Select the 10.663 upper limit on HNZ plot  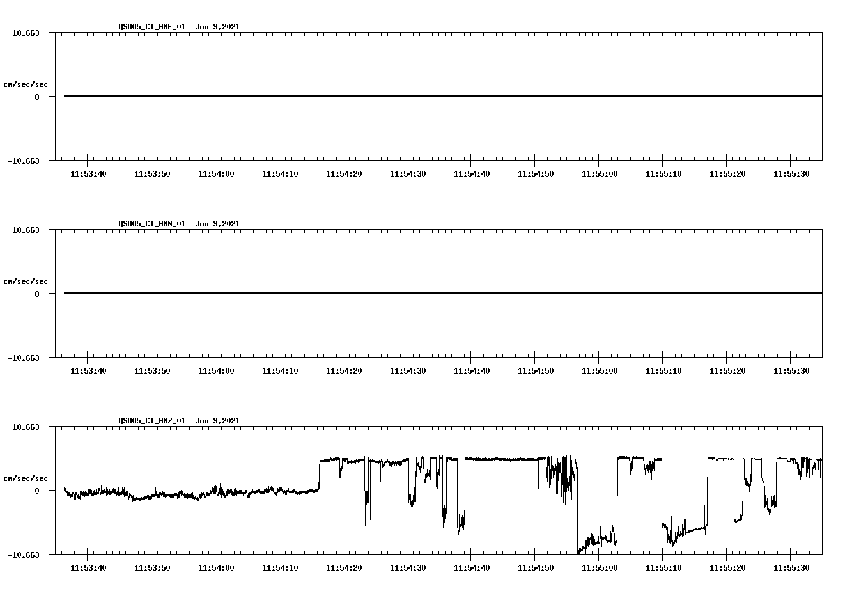pos(26,427)
